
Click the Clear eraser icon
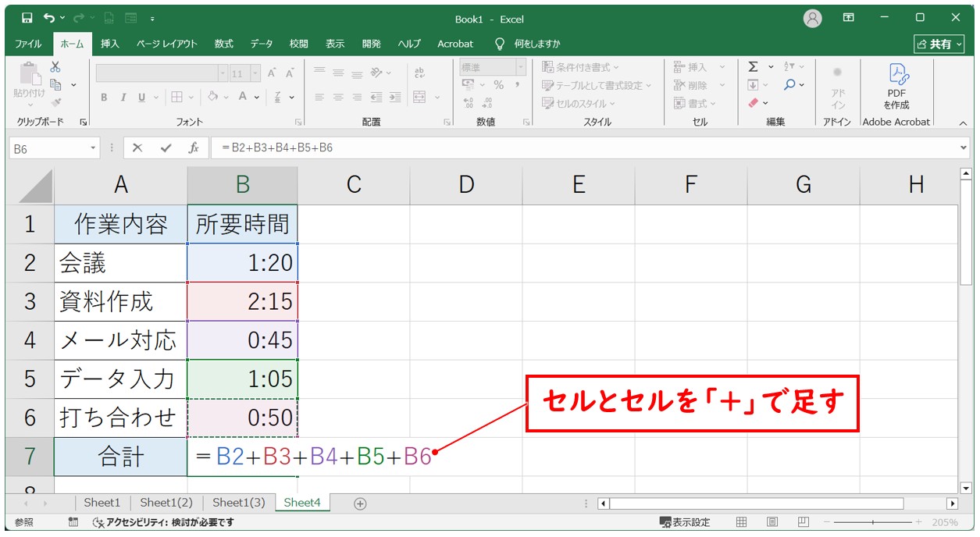(753, 102)
